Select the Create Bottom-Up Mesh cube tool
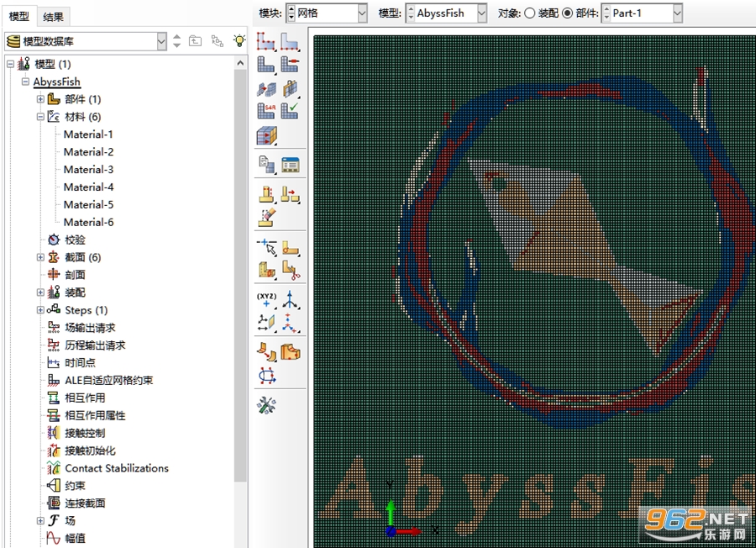This screenshot has height=548, width=756. point(266,135)
